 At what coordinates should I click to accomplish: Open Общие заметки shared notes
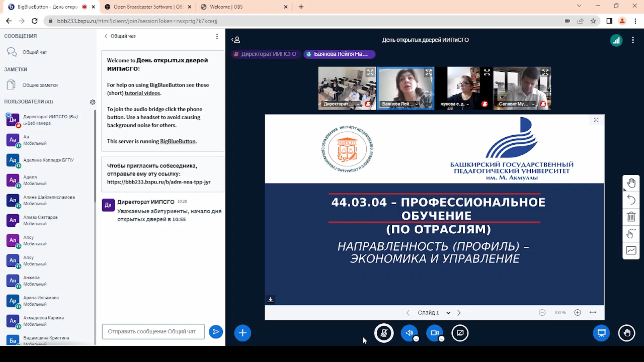tap(40, 85)
